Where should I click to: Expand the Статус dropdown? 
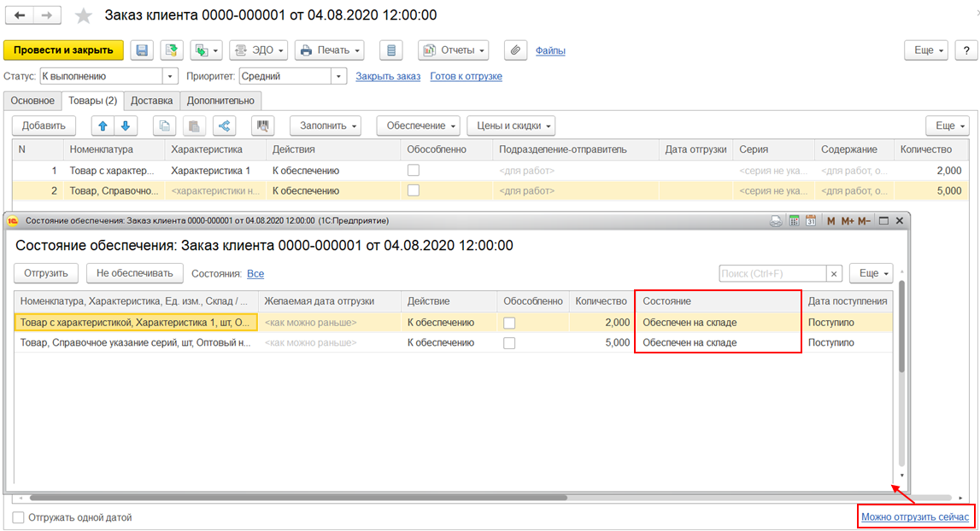(x=170, y=76)
